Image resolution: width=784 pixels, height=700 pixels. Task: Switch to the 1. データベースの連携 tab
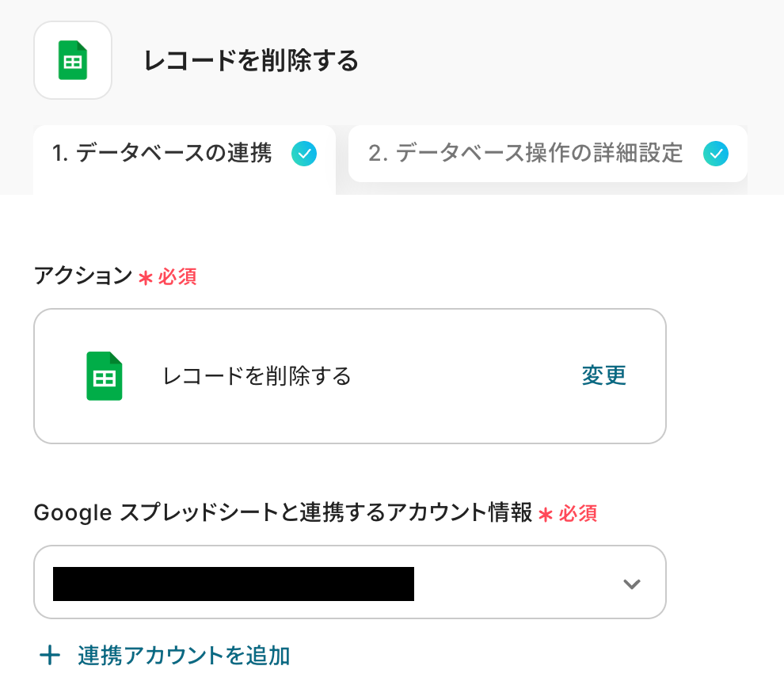point(162,153)
